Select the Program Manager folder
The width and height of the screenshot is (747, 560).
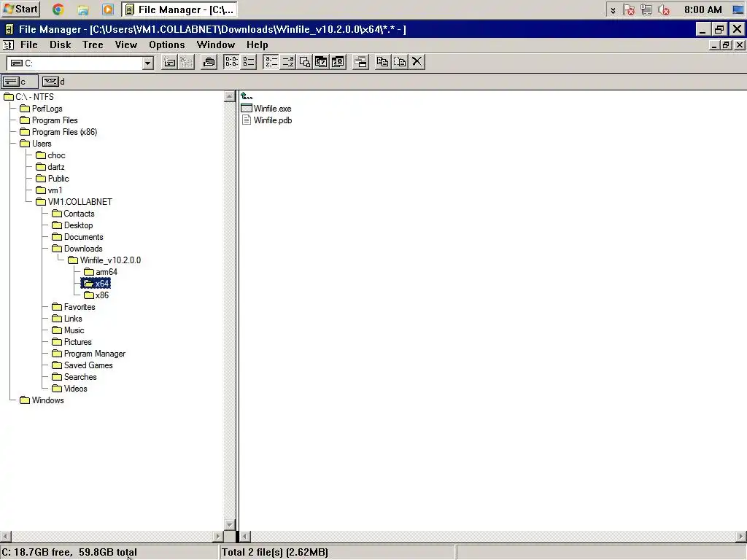point(88,354)
